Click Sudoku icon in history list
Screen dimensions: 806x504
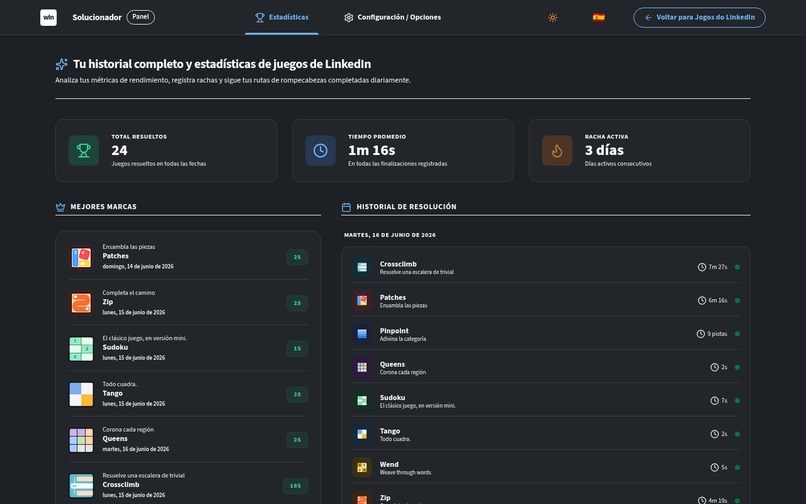[362, 401]
